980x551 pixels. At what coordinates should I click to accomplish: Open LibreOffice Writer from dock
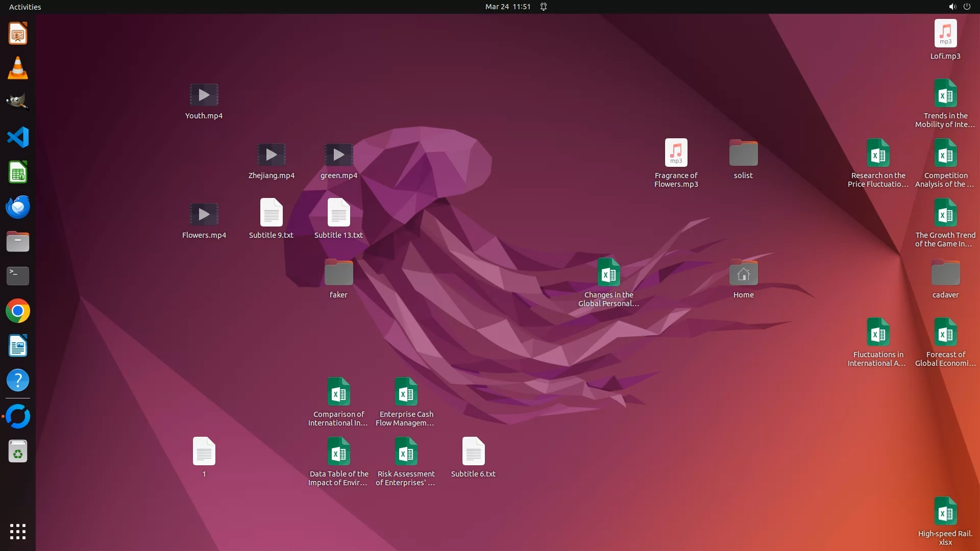click(18, 345)
